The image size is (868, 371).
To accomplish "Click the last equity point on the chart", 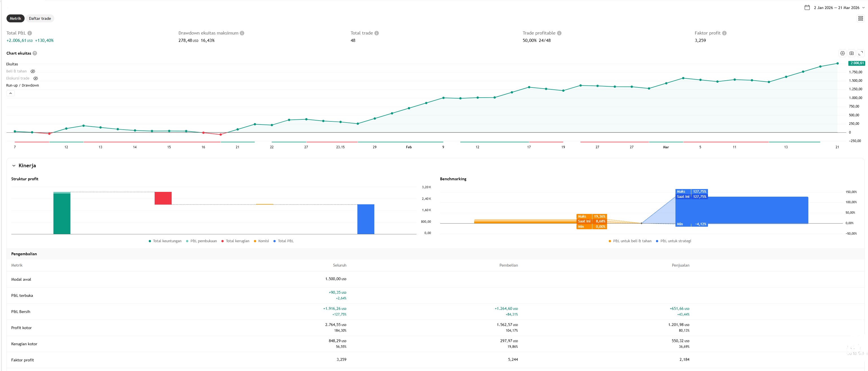I will [x=837, y=63].
